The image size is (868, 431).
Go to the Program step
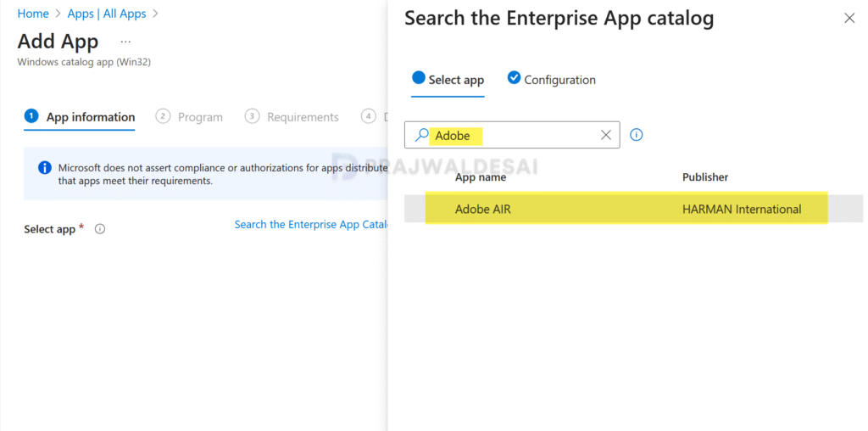189,117
